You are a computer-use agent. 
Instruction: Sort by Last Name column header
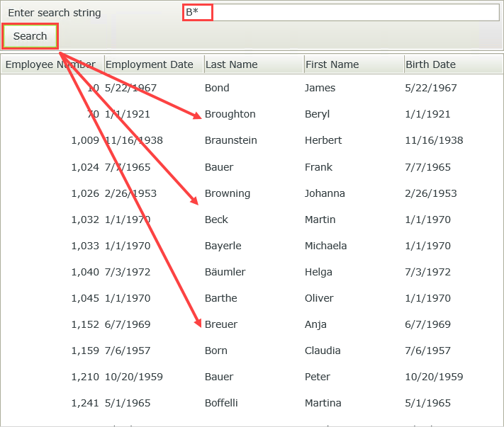tap(232, 64)
